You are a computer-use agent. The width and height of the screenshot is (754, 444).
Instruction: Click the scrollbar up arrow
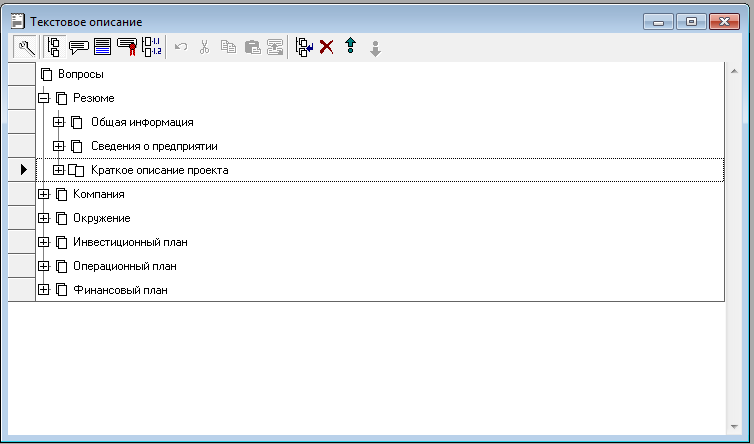[x=734, y=71]
